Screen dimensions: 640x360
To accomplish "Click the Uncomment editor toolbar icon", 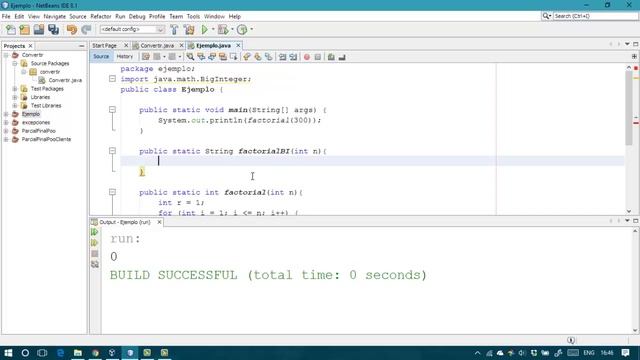I will coord(342,57).
